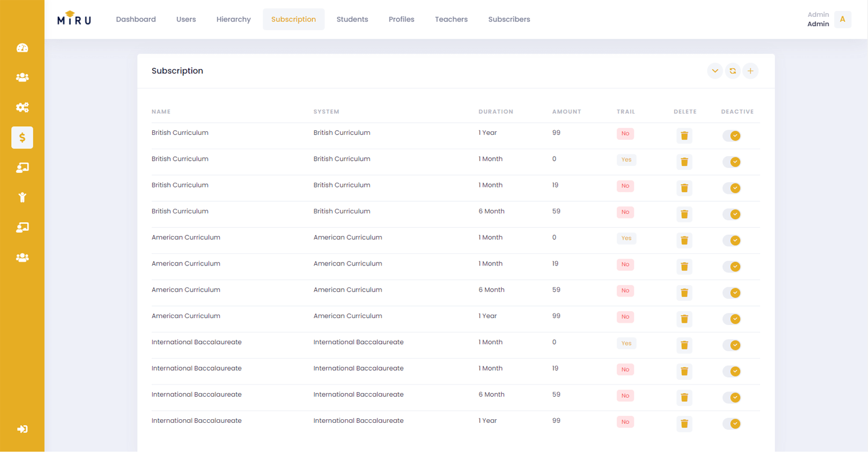The width and height of the screenshot is (868, 454).
Task: Open the dashboard gauge icon in sidebar
Action: click(22, 48)
